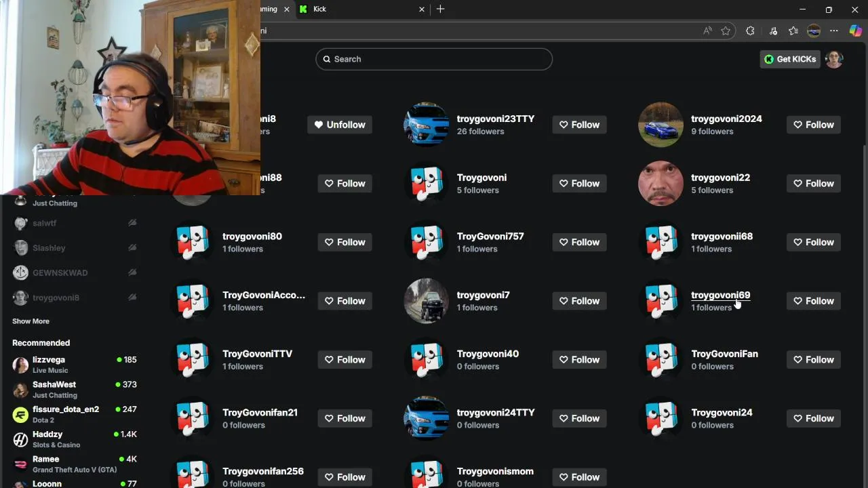Image resolution: width=868 pixels, height=488 pixels.
Task: Open Troygovoni40 channel name
Action: tap(488, 354)
